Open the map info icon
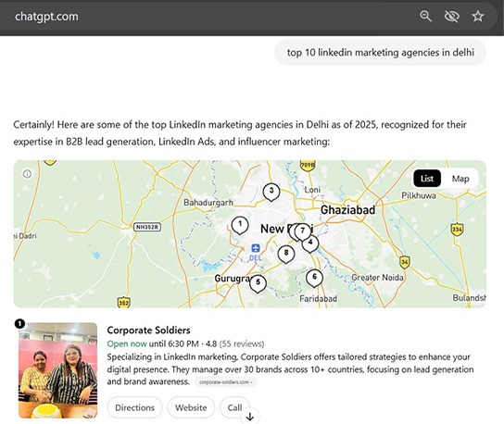This screenshot has height=424, width=504. (27, 174)
